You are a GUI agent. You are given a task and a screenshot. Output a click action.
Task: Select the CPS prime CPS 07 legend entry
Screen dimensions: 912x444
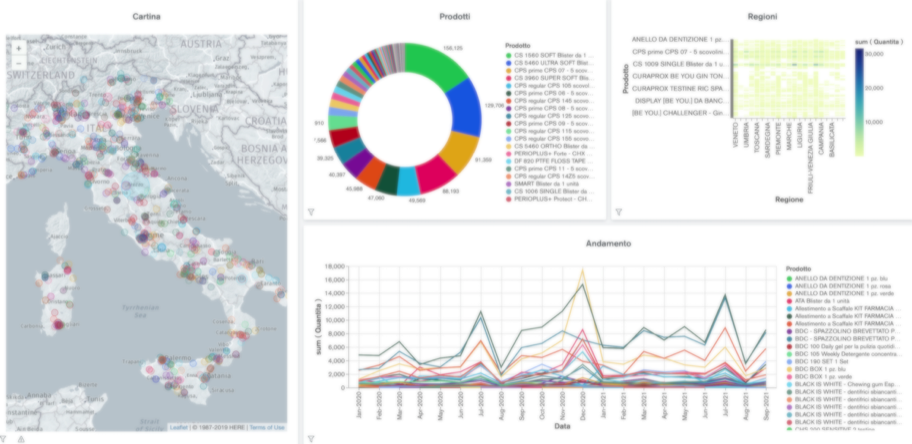coord(550,70)
